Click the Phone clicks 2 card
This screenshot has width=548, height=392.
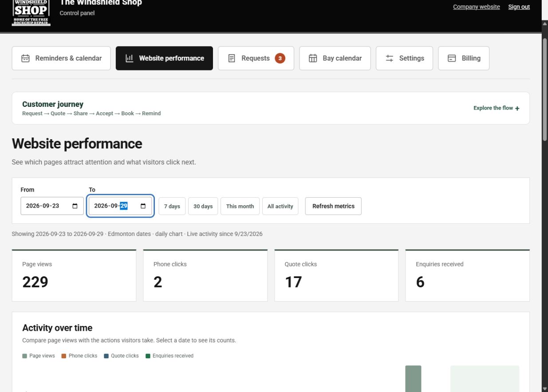pos(205,275)
